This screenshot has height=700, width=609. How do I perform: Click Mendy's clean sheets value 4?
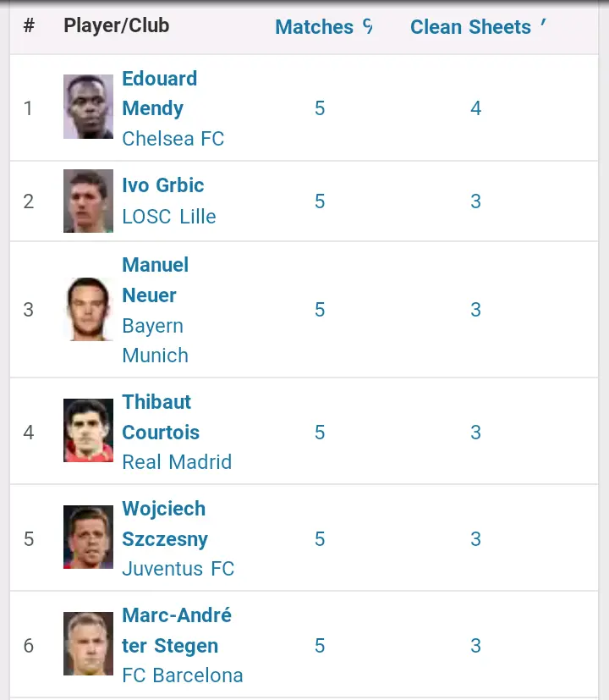475,108
